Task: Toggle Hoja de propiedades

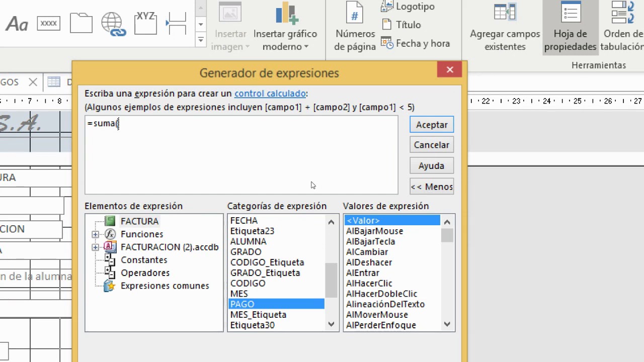Action: click(571, 27)
